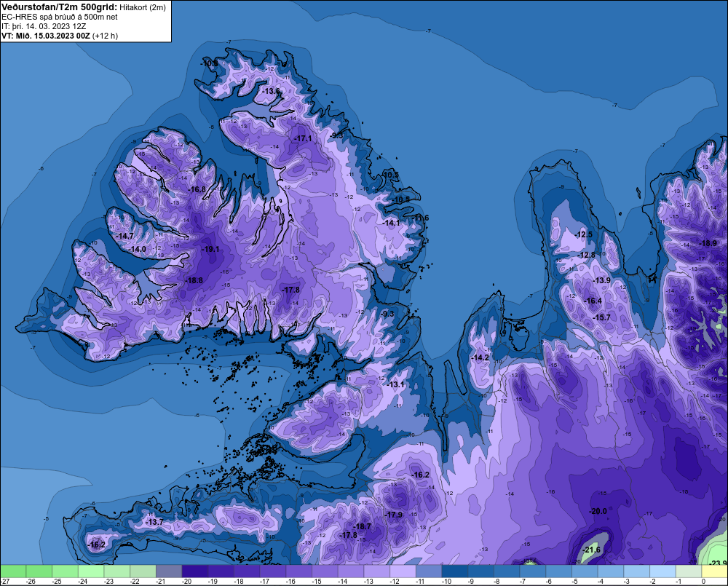The width and height of the screenshot is (728, 586).
Task: Pick the yellow legend swatch labeled 0
Action: pos(715,571)
